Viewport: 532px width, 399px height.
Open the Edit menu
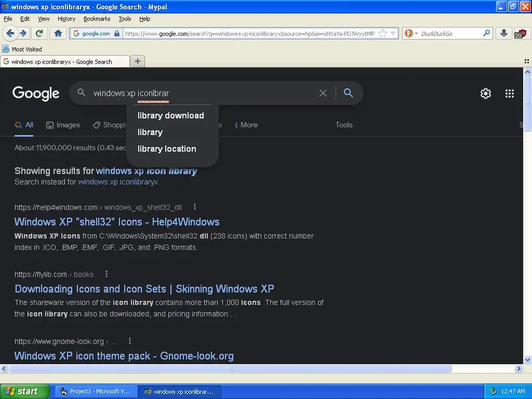tap(25, 19)
